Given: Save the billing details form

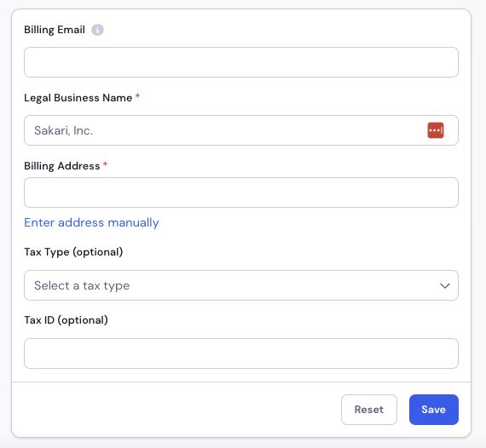Looking at the screenshot, I should (434, 410).
